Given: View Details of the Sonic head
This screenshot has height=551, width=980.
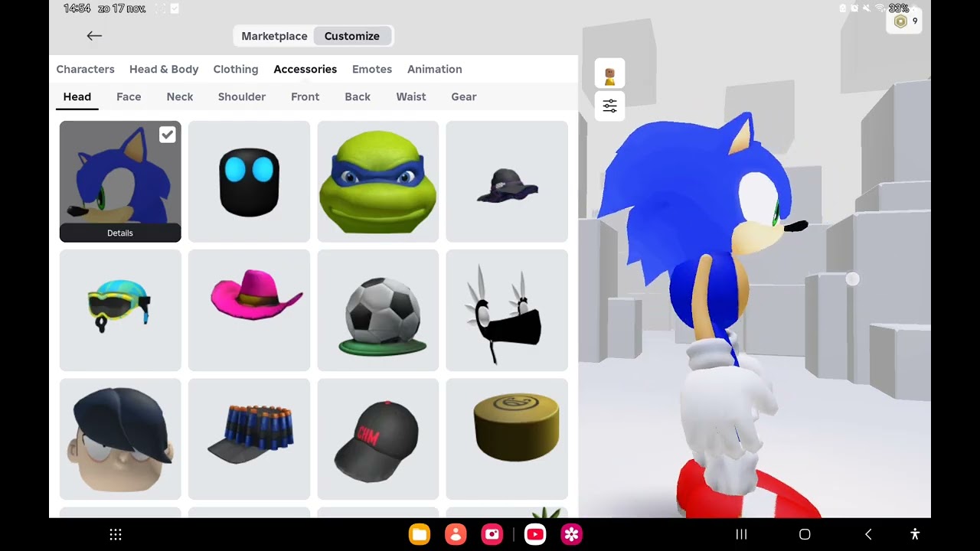Looking at the screenshot, I should click(x=120, y=233).
